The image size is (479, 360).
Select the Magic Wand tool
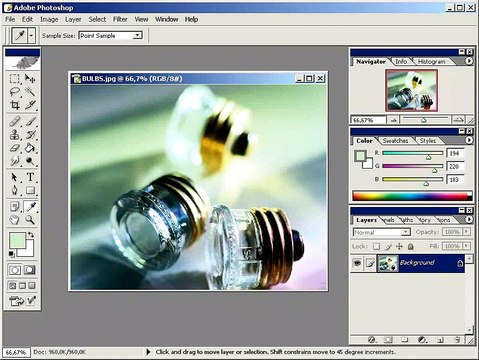30,92
